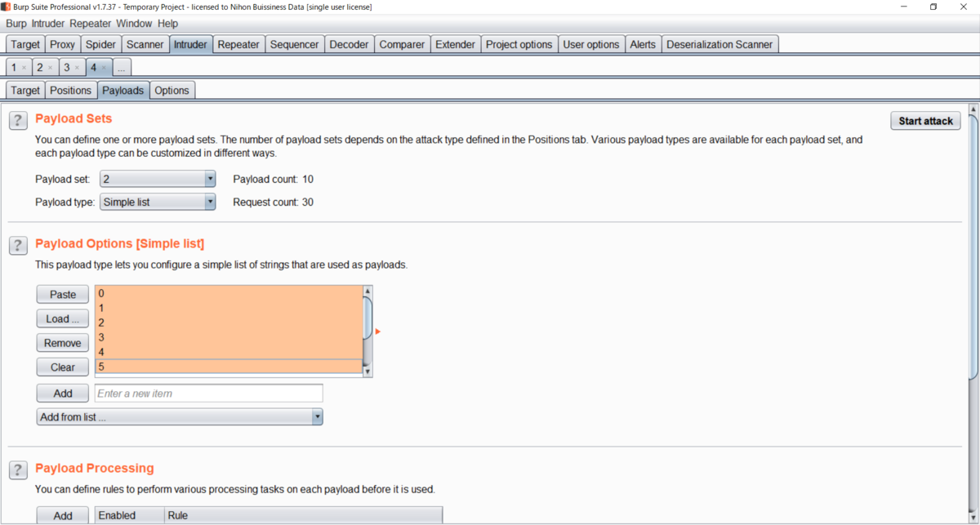Switch to the Intruder Positions sub-tab
This screenshot has width=980, height=525.
[70, 90]
